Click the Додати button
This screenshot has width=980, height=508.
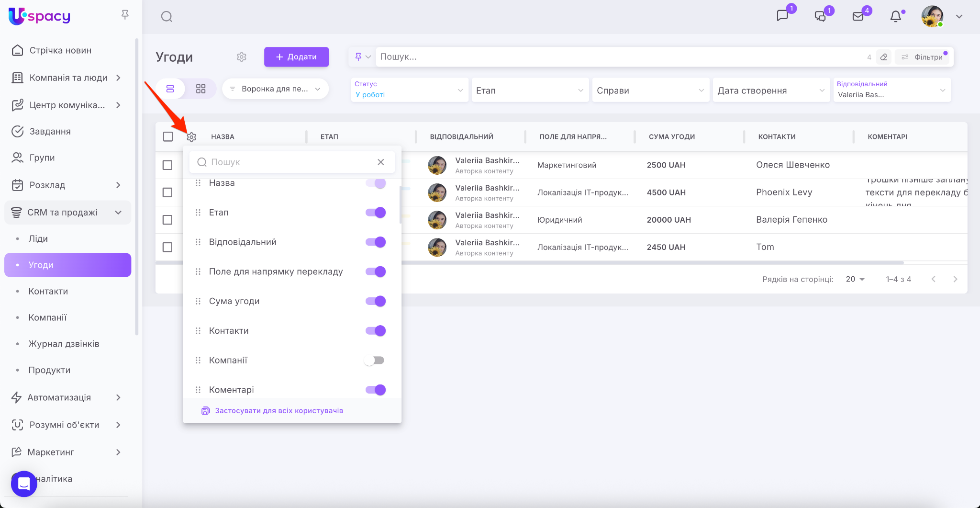(296, 57)
